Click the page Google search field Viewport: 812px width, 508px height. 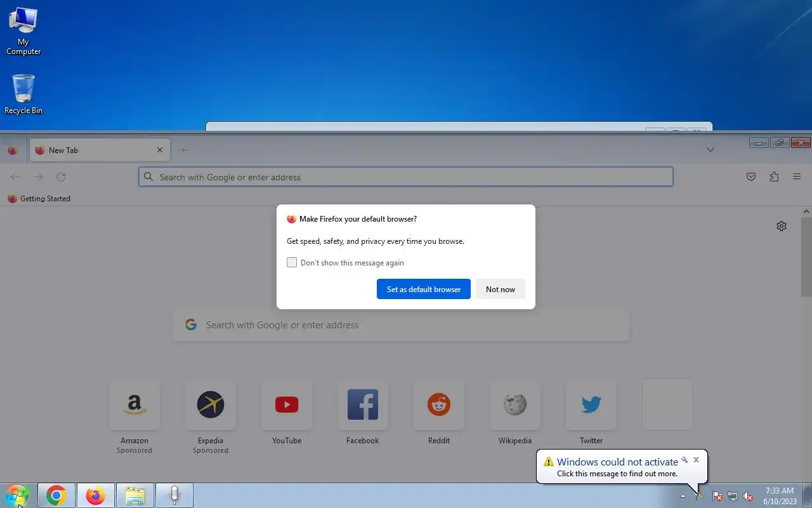[x=401, y=325]
